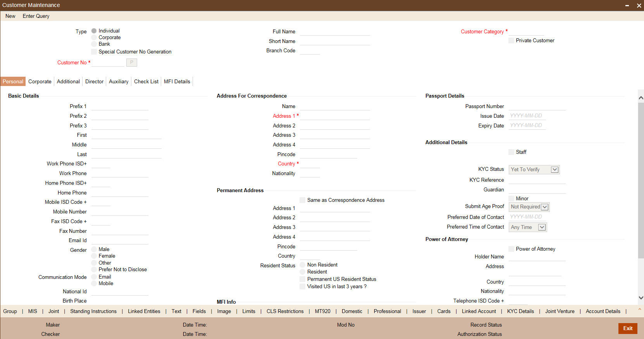The image size is (644, 339).
Task: Open the Additional tab
Action: (68, 81)
